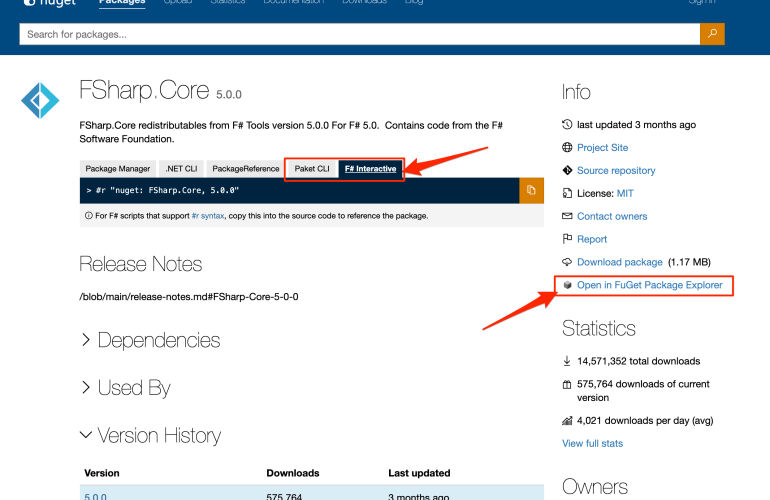Click the #r syntax link
770x500 pixels.
click(208, 216)
